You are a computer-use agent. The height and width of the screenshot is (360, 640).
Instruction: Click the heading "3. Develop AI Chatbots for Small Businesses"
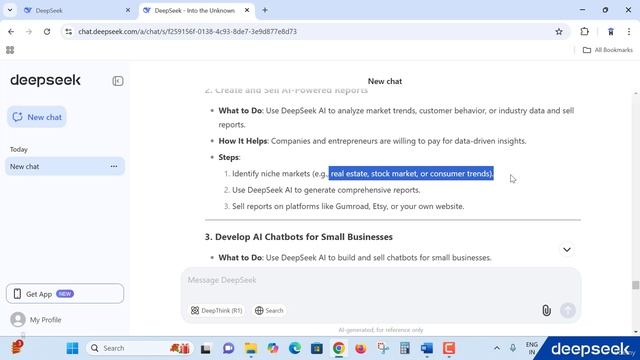tap(299, 237)
